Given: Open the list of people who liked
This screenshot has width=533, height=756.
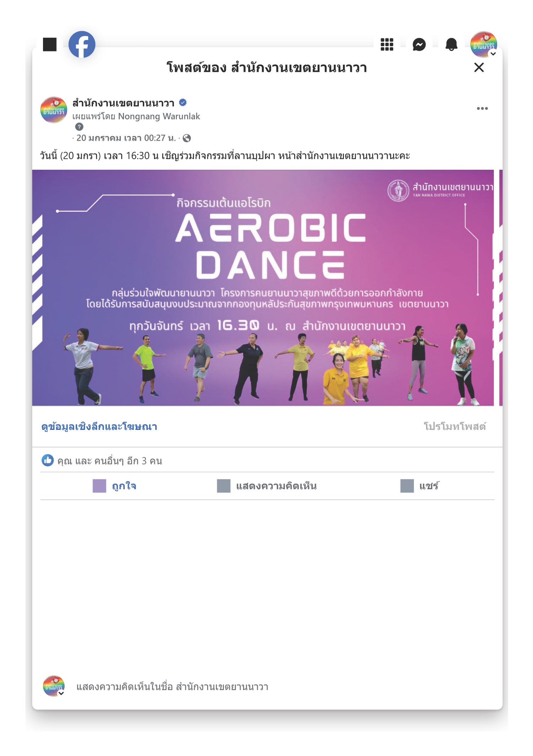Looking at the screenshot, I should click(x=109, y=461).
